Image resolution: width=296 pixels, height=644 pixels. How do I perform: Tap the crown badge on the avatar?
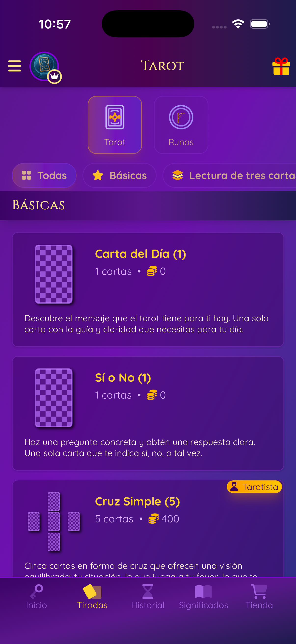pos(54,77)
